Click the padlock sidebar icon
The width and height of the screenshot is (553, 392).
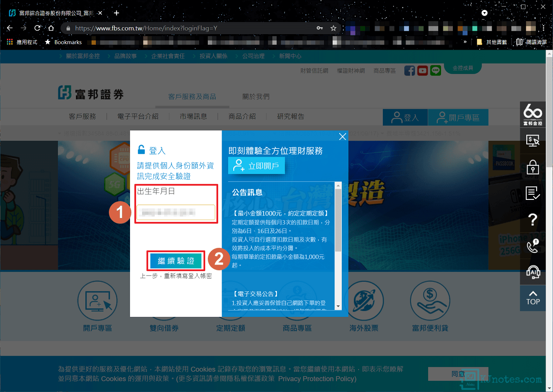coord(533,168)
